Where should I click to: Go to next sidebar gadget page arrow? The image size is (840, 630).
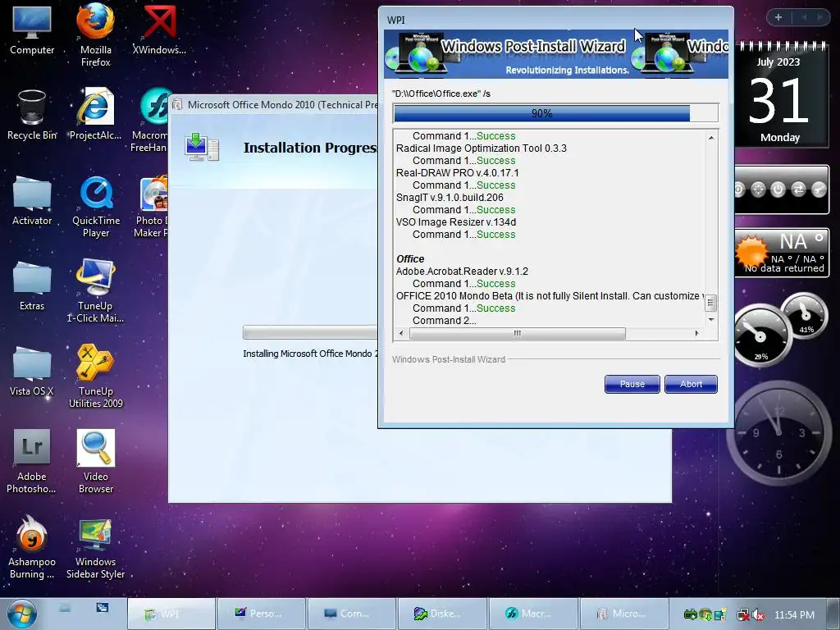[819, 17]
